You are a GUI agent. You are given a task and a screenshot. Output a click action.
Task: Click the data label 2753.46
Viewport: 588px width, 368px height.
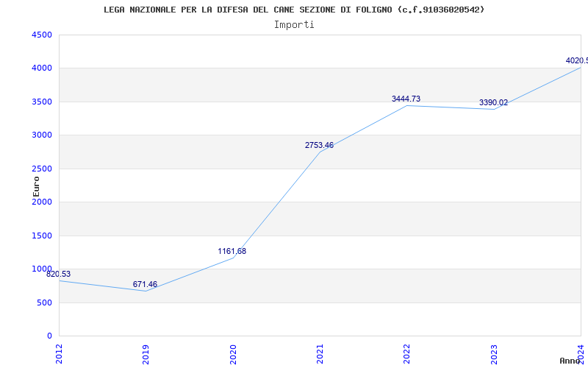tap(319, 145)
